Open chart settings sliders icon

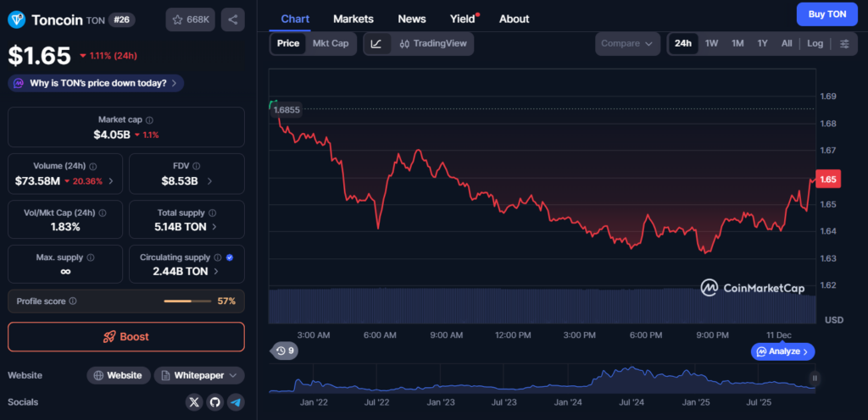click(x=844, y=44)
